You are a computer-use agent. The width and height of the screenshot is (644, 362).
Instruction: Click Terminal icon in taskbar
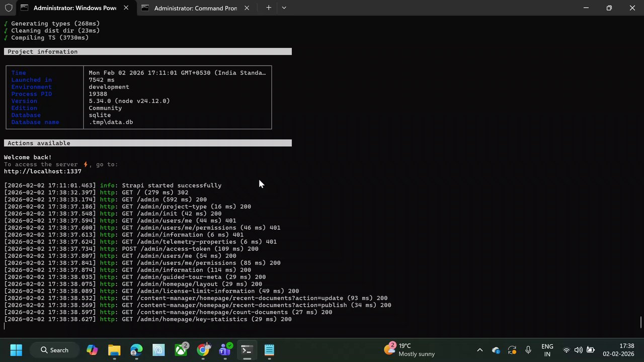[247, 350]
